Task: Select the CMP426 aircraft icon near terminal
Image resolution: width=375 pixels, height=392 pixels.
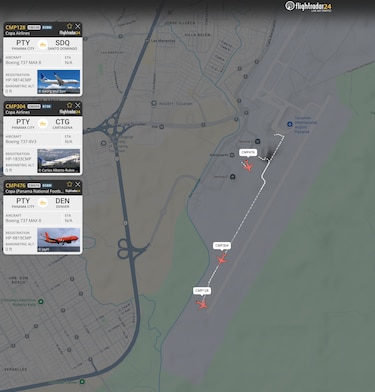Action: pos(248,166)
